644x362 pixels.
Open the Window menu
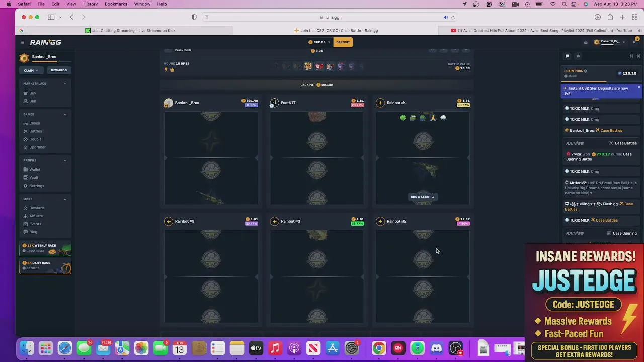[x=142, y=4]
